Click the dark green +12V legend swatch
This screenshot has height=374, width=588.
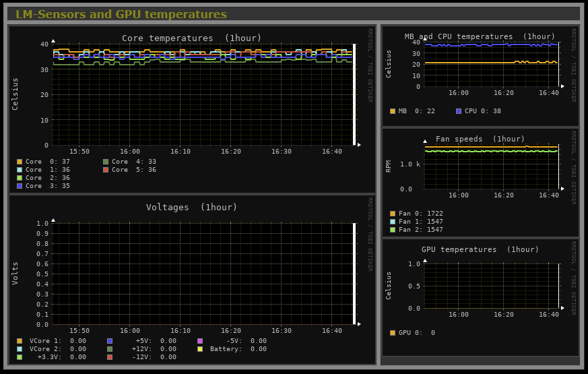click(110, 349)
